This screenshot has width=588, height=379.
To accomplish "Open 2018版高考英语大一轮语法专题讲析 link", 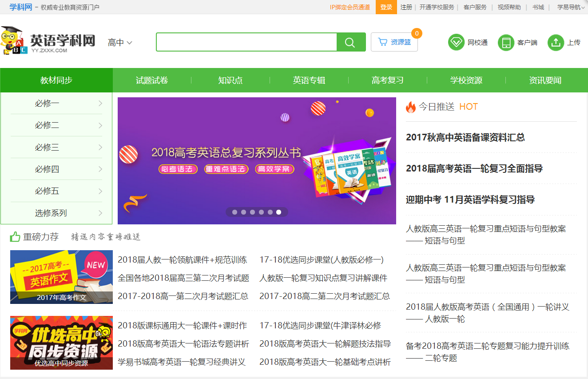I will click(183, 344).
